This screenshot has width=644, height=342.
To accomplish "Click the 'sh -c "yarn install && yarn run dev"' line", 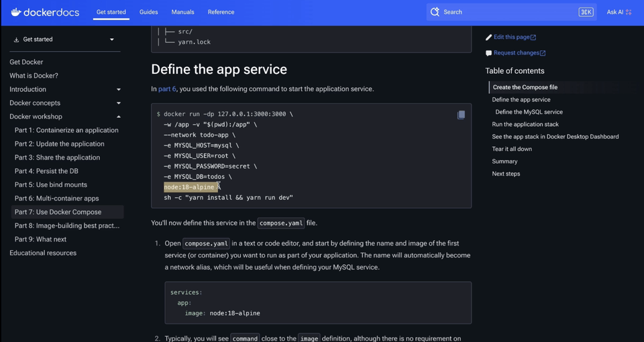I will pos(228,197).
